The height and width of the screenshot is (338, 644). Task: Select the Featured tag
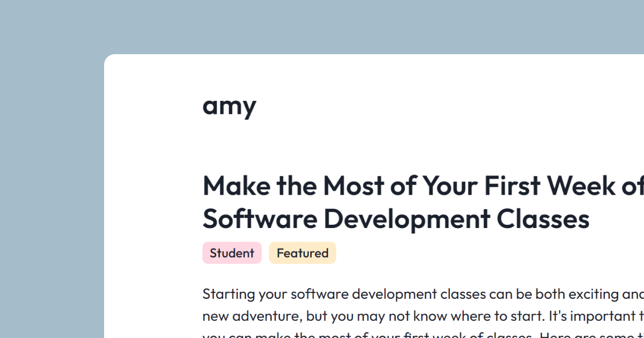click(x=303, y=253)
